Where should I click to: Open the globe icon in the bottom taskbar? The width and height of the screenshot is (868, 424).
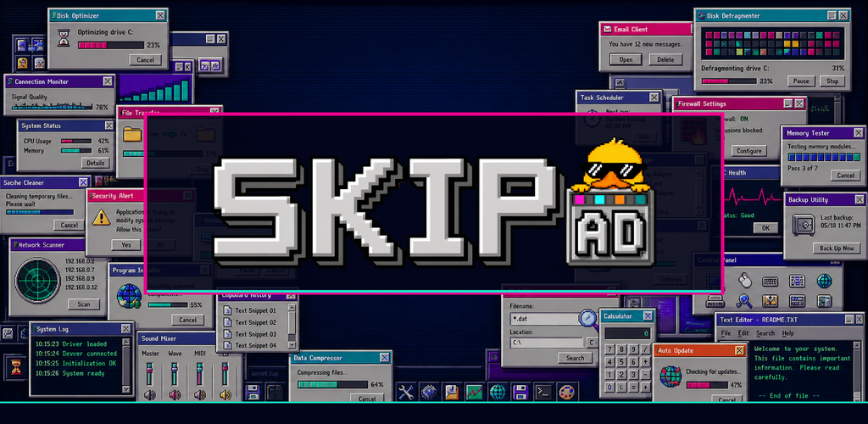tap(497, 392)
